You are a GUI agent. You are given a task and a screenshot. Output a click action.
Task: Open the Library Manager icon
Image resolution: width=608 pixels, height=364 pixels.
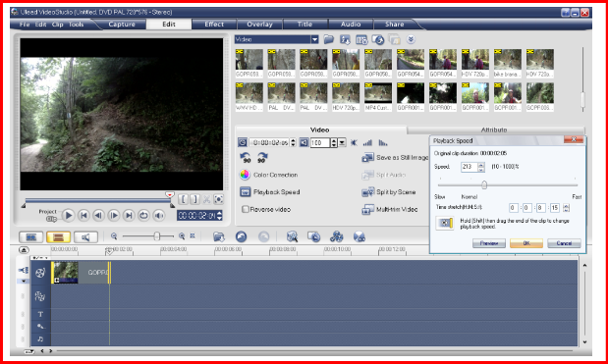point(361,39)
